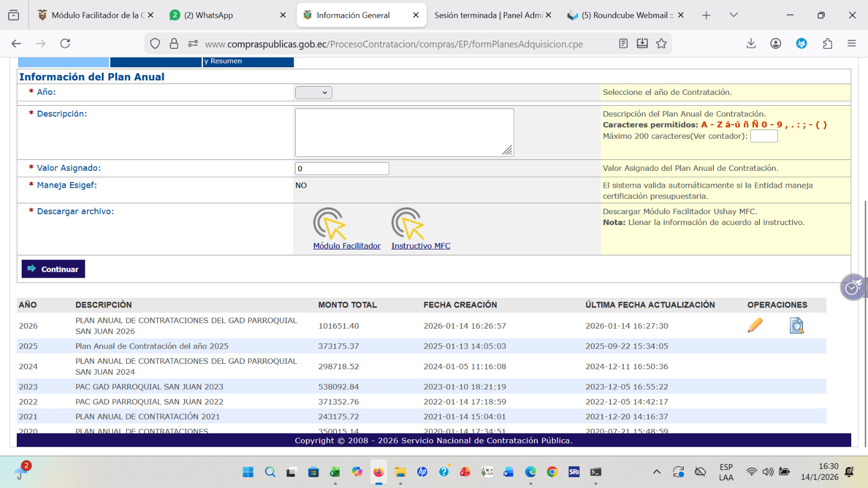
Task: Reload the page with the refresh icon
Action: 65,43
